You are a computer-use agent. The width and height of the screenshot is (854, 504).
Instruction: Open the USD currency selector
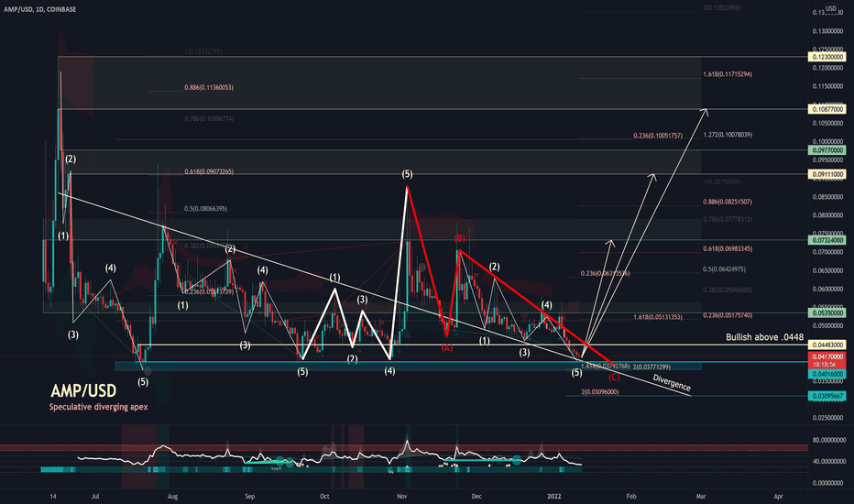pos(830,8)
